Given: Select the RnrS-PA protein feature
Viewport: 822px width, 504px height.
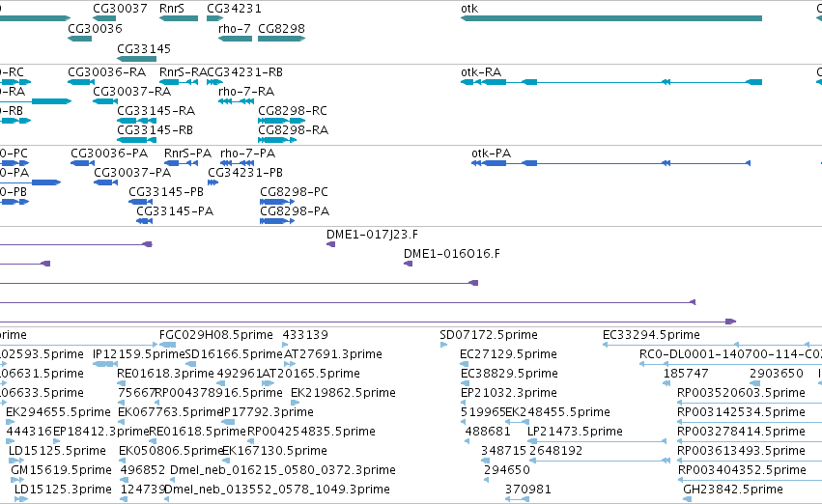Looking at the screenshot, I should [181, 163].
